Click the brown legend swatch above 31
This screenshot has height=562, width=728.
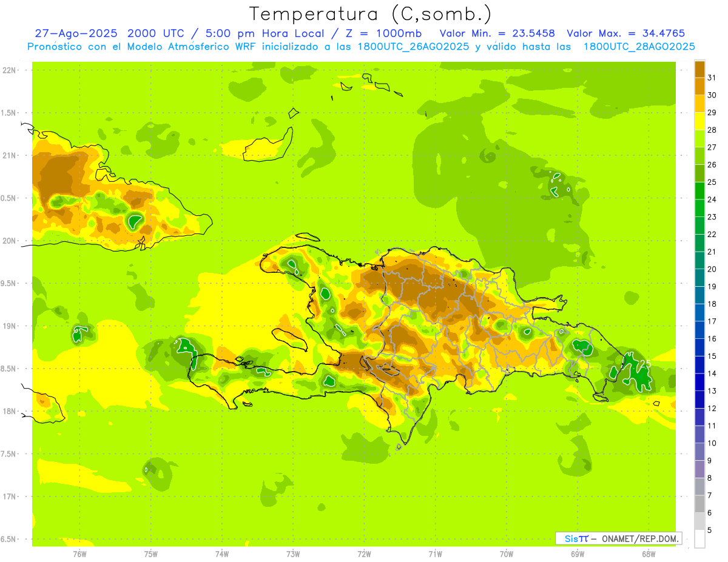coord(699,69)
